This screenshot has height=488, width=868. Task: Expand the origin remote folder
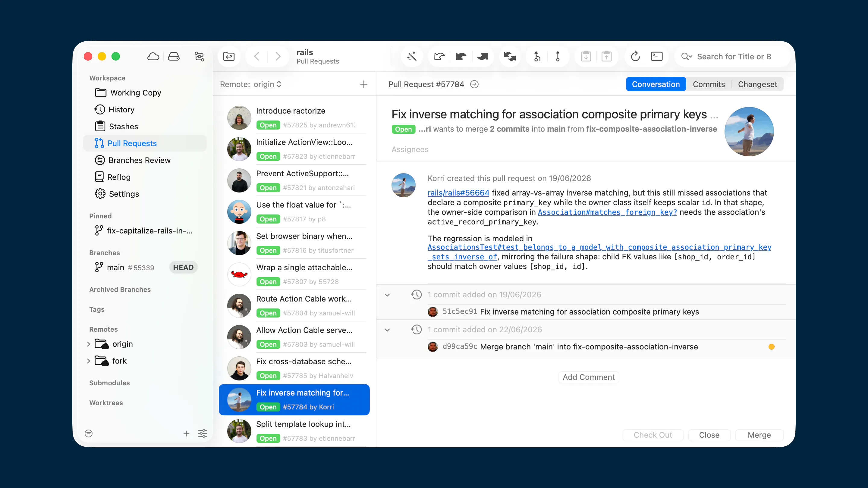(x=88, y=344)
